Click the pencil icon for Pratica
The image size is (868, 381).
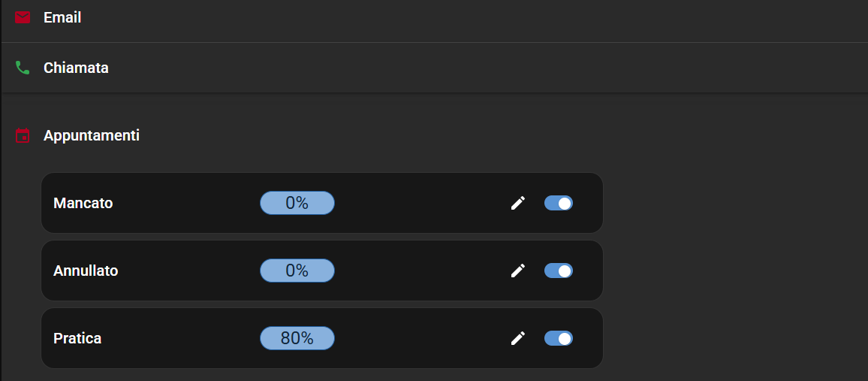pyautogui.click(x=518, y=338)
